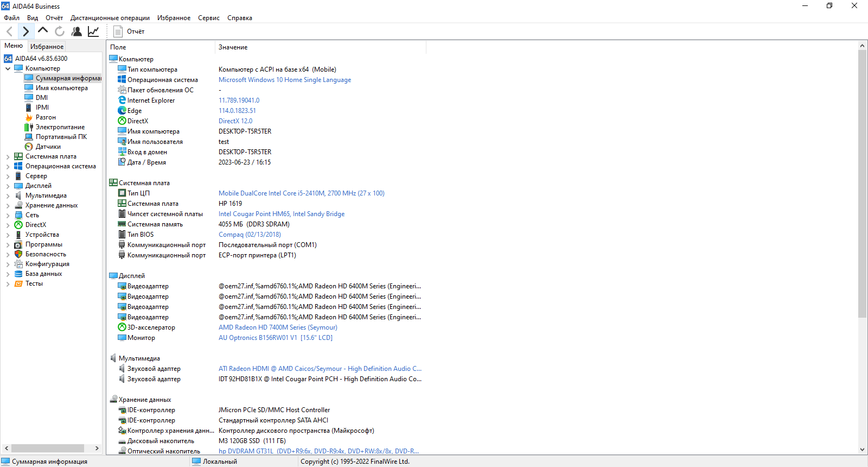Select the Датчики sensor icon

pos(29,147)
